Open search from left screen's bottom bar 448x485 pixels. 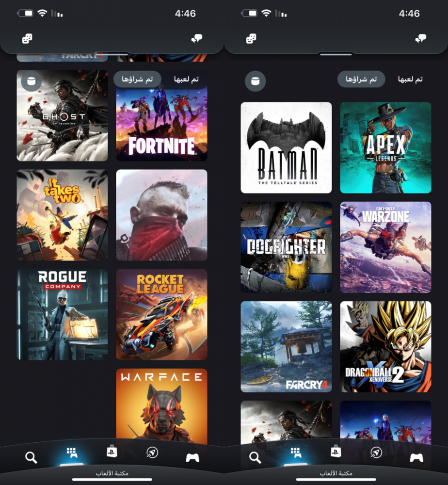(31, 457)
